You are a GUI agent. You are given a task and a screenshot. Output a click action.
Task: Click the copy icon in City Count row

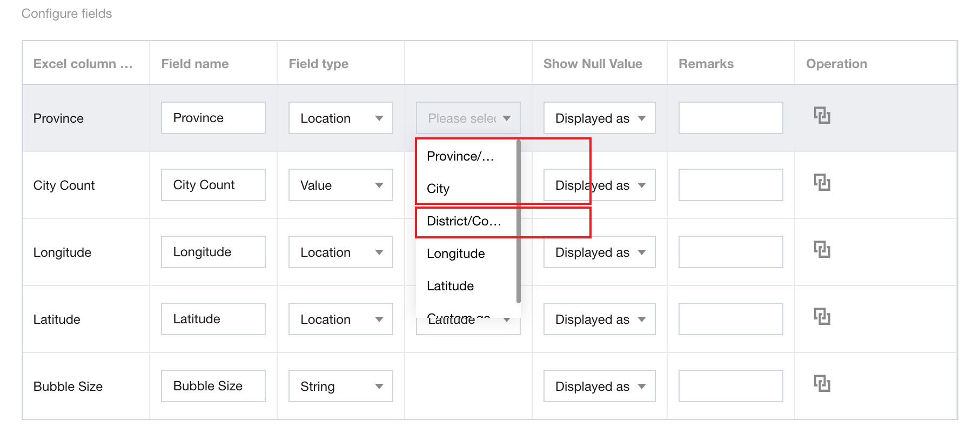(822, 183)
